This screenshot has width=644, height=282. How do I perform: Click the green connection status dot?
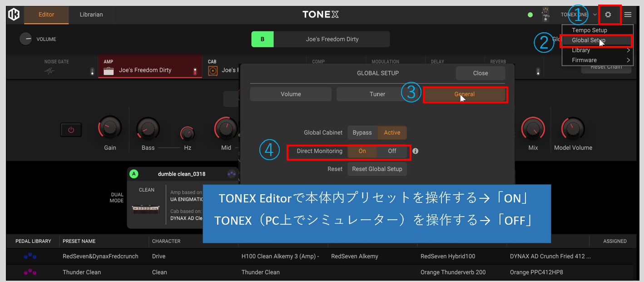pos(530,15)
